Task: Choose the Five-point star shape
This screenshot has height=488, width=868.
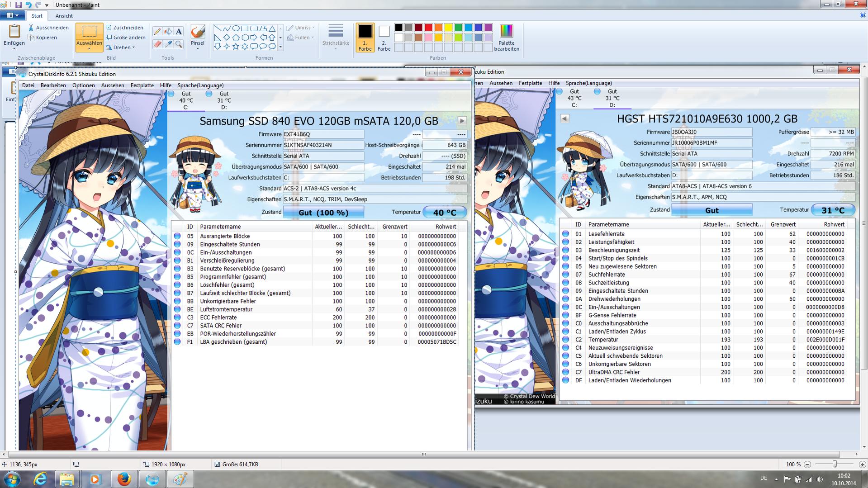Action: tap(236, 46)
